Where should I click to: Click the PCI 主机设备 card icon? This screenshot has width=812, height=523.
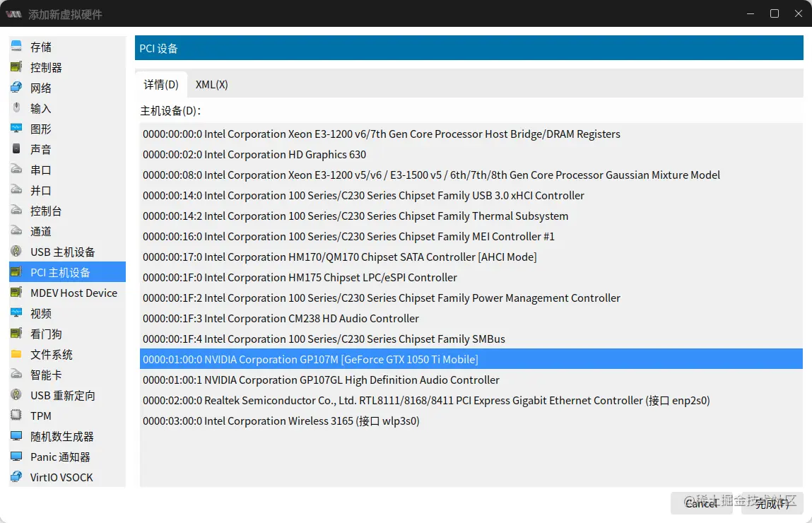tap(16, 272)
